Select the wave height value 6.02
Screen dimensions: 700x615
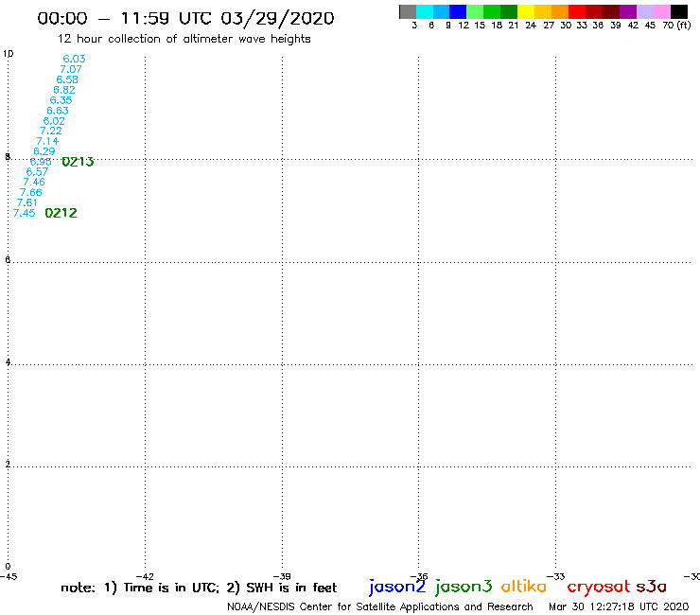point(54,121)
